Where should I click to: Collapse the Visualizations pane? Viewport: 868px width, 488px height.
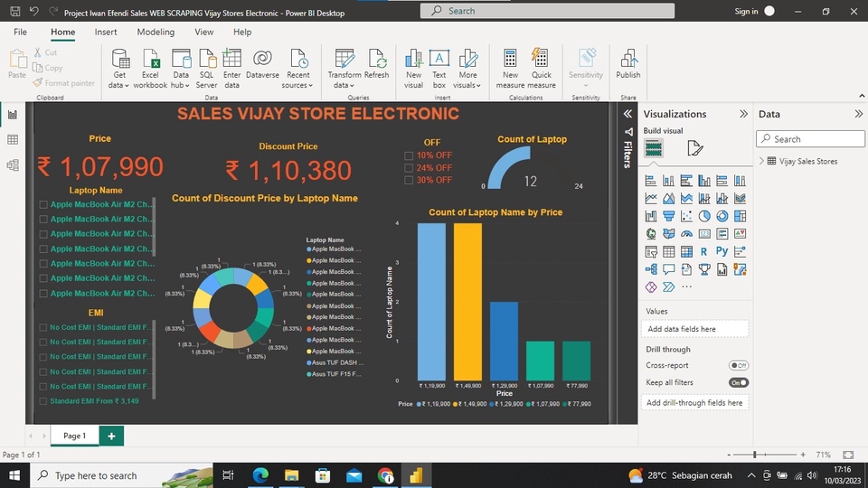743,114
